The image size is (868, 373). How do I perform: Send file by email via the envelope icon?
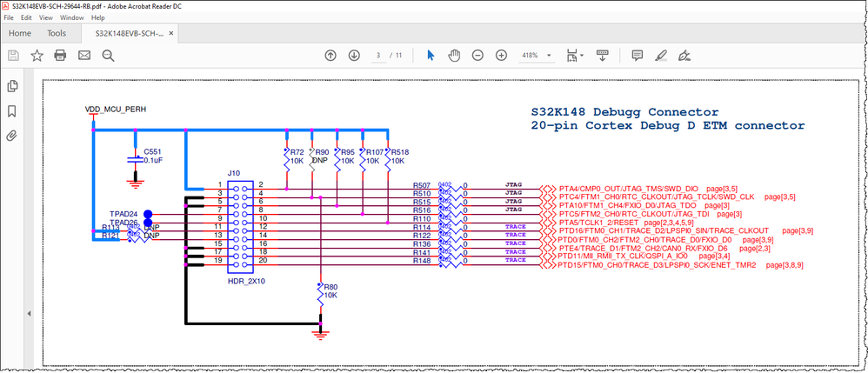pos(84,56)
